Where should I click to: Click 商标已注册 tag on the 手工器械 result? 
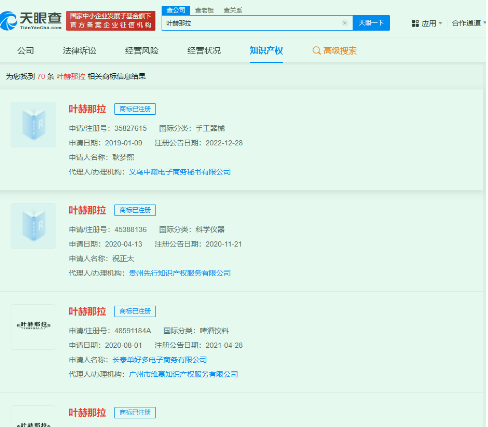click(x=135, y=109)
